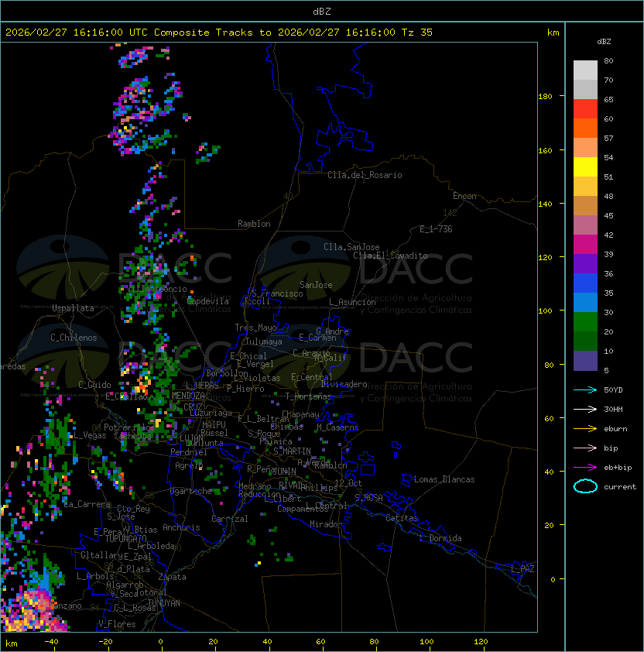Screen dimensions: 644x652
Task: Pick the royal blue 35-36 dBZ swatch
Action: [585, 283]
